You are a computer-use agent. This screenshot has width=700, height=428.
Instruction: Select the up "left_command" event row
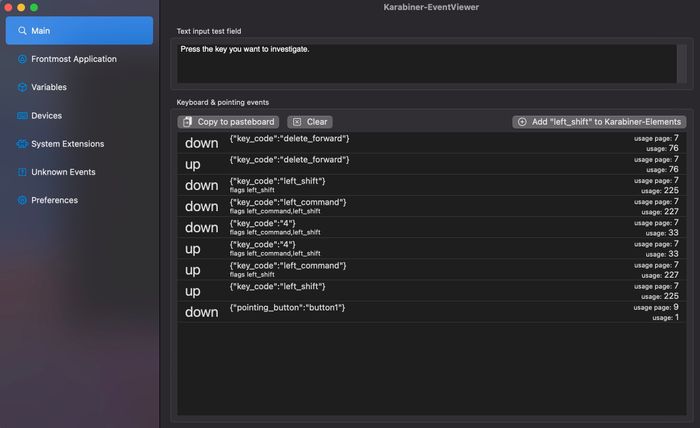pos(432,270)
